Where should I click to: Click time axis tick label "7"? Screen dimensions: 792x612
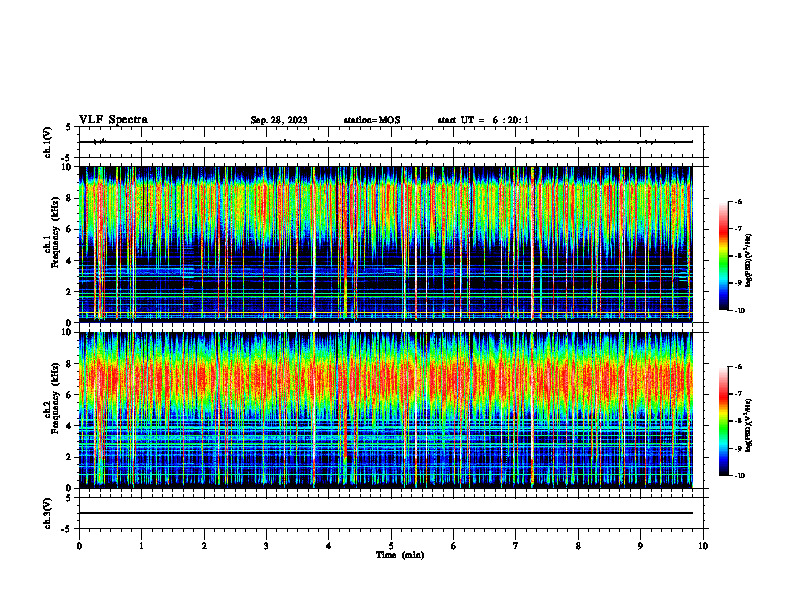pos(516,546)
